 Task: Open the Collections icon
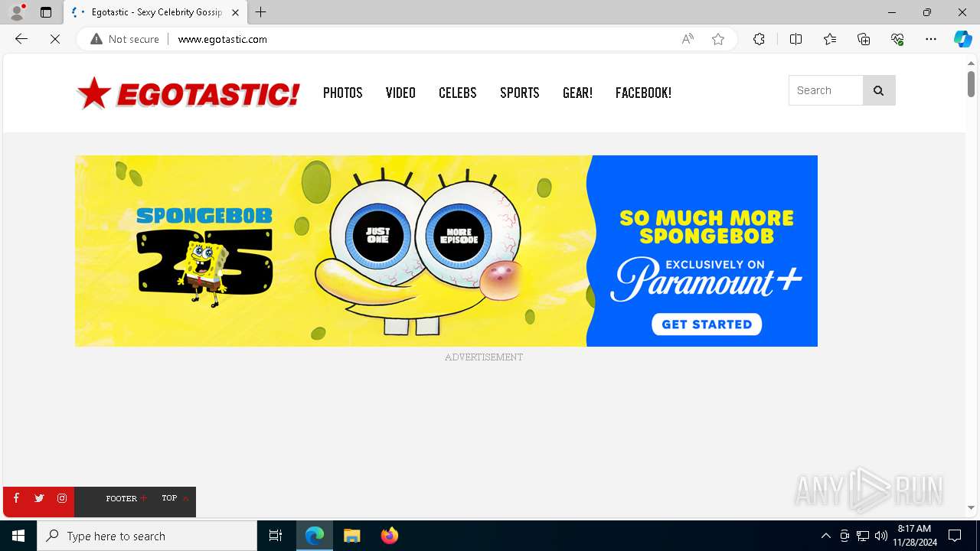pos(864,39)
